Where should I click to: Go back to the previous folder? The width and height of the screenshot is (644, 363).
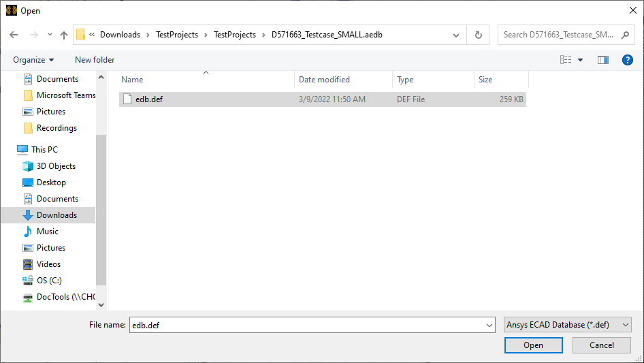click(x=14, y=35)
